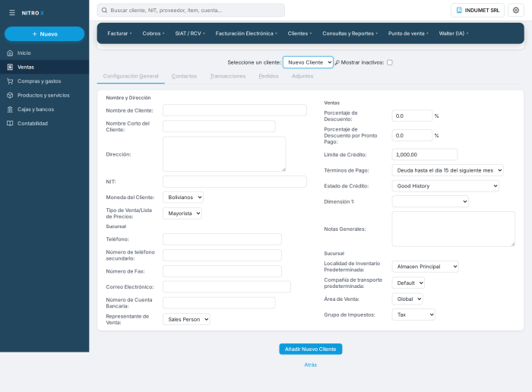
Task: Click the Compras y gastos cart icon
Action: point(10,81)
